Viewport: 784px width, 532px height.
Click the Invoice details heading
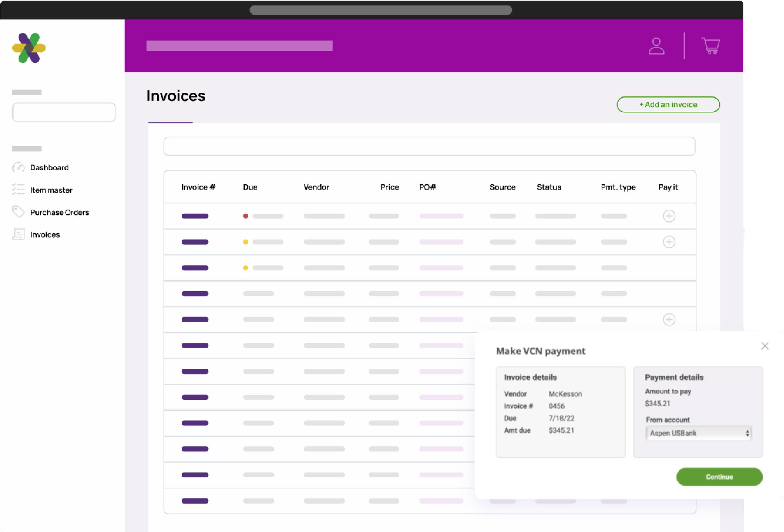coord(530,377)
